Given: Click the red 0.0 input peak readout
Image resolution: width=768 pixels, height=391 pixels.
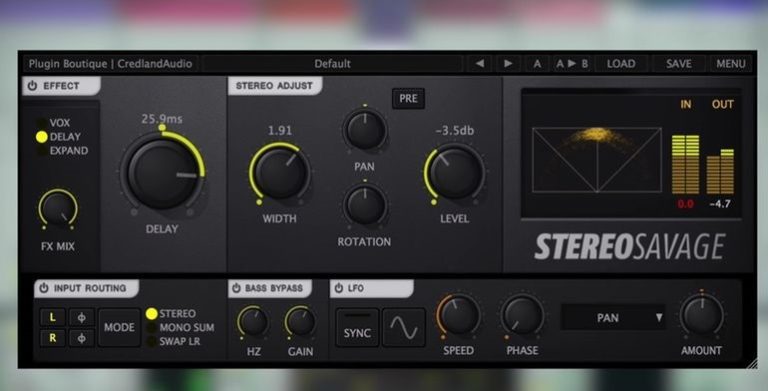Looking at the screenshot, I should point(685,204).
